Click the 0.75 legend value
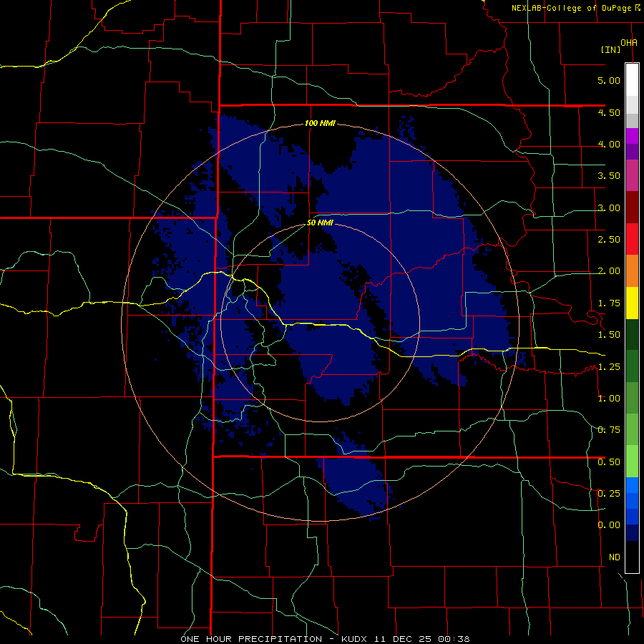The height and width of the screenshot is (644, 644). 609,430
